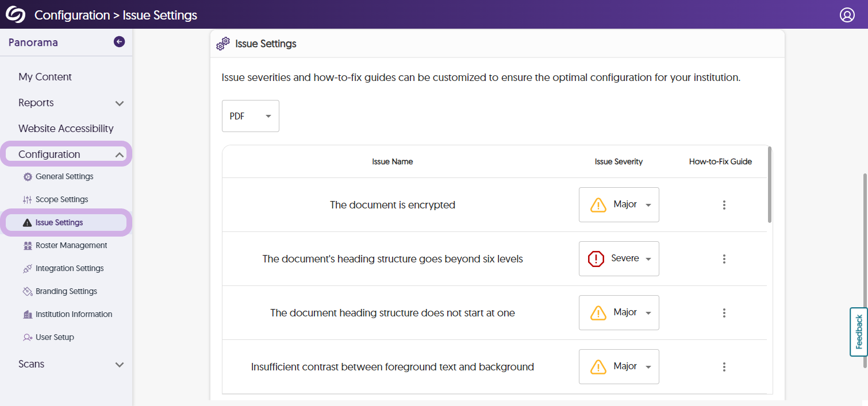Open the How-to-Fix menu for the heading beyond six levels row
Image resolution: width=868 pixels, height=406 pixels.
click(724, 259)
